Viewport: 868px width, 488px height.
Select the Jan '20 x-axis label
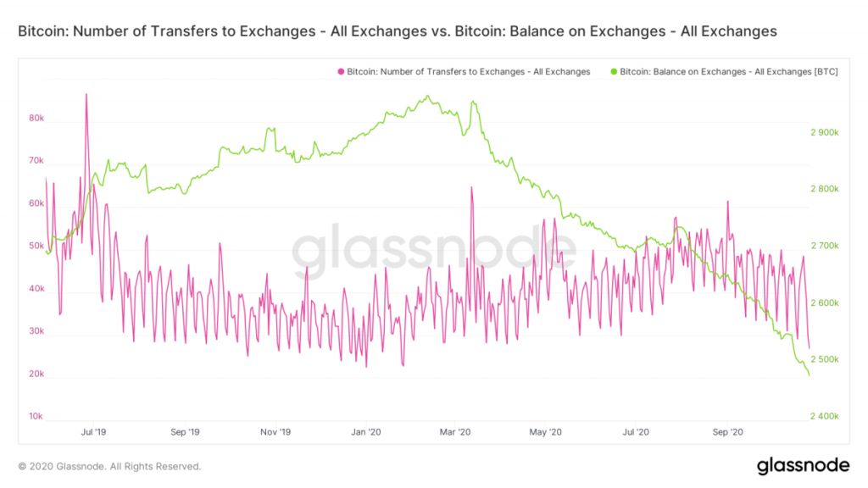tap(366, 432)
